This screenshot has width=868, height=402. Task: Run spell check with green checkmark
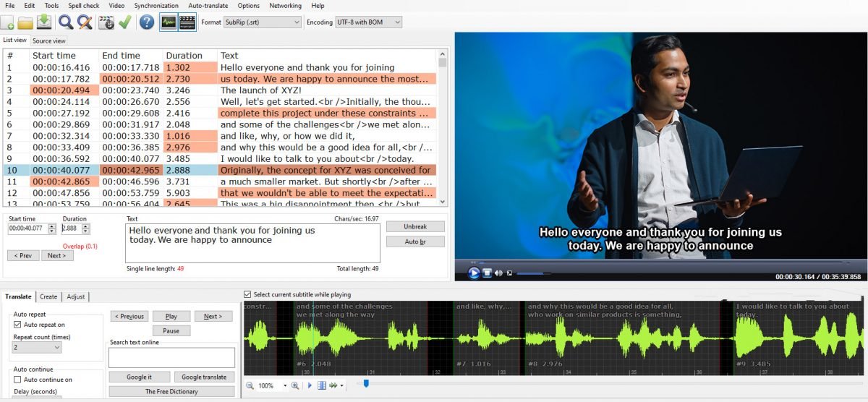124,22
